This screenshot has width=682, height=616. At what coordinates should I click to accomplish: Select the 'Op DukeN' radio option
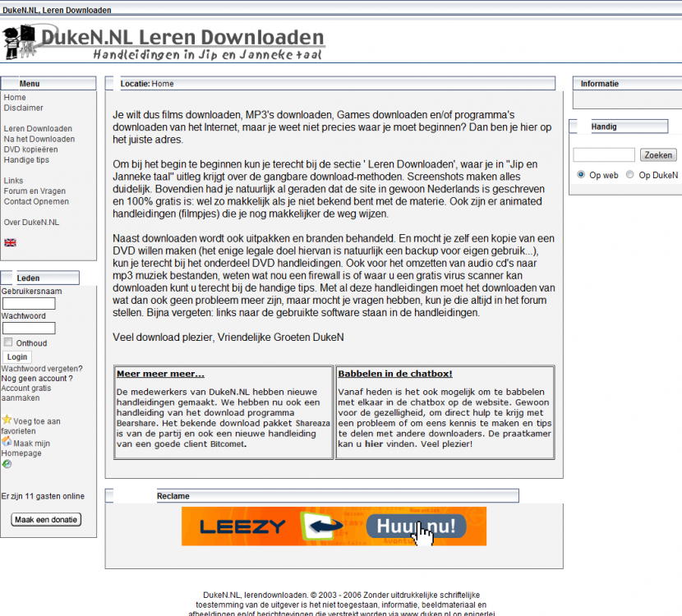point(630,174)
